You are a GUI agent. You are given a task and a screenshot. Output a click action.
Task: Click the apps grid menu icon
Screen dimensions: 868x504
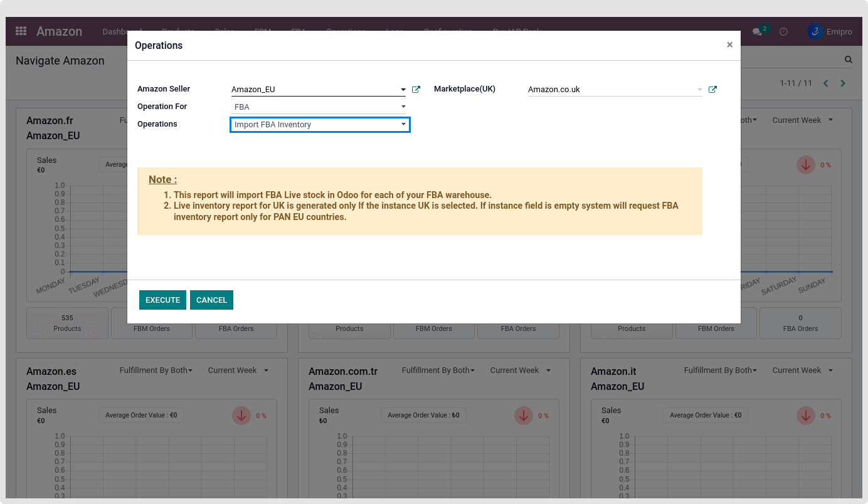(x=21, y=31)
